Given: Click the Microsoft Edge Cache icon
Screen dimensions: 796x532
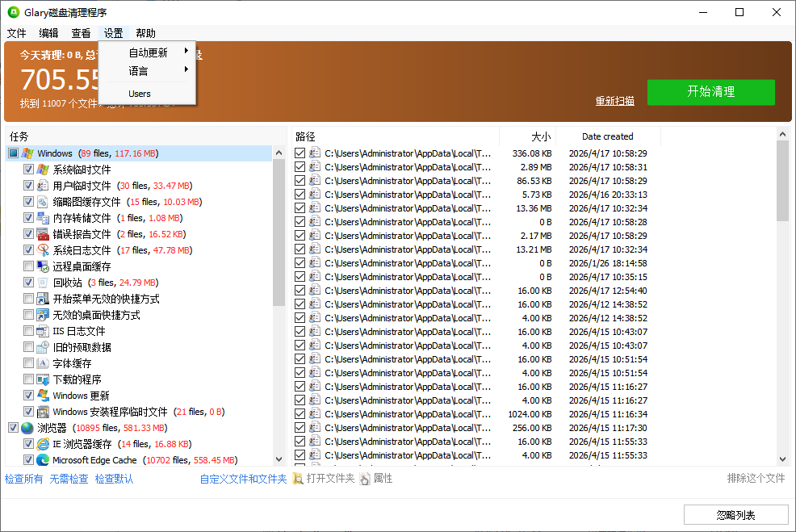Looking at the screenshot, I should 41,459.
